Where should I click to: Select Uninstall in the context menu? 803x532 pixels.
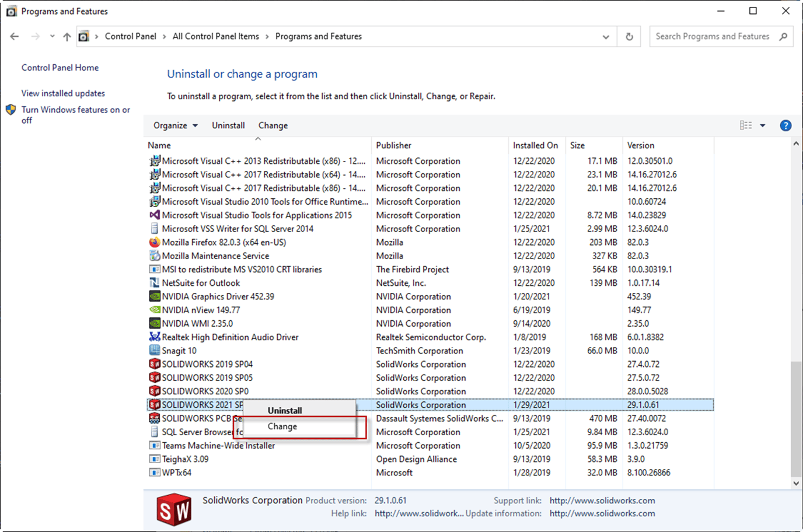pos(285,410)
